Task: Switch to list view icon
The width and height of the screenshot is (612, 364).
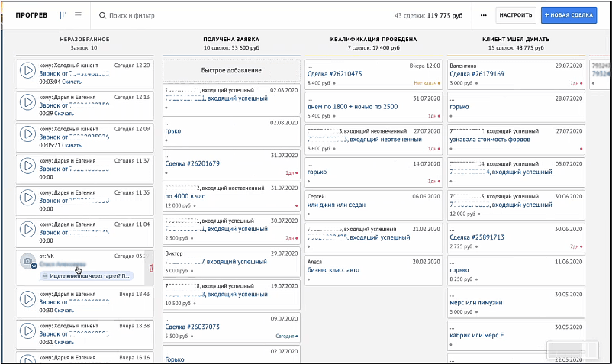Action: (78, 15)
